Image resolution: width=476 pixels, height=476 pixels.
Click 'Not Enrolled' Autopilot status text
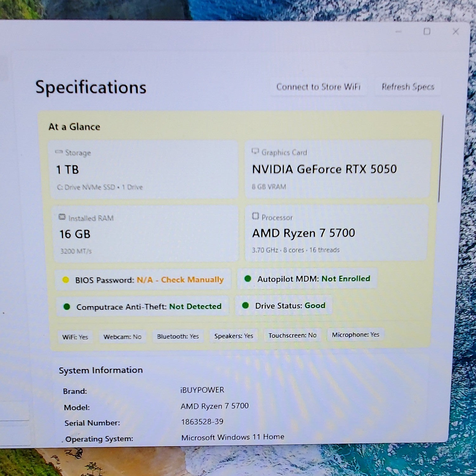point(346,279)
